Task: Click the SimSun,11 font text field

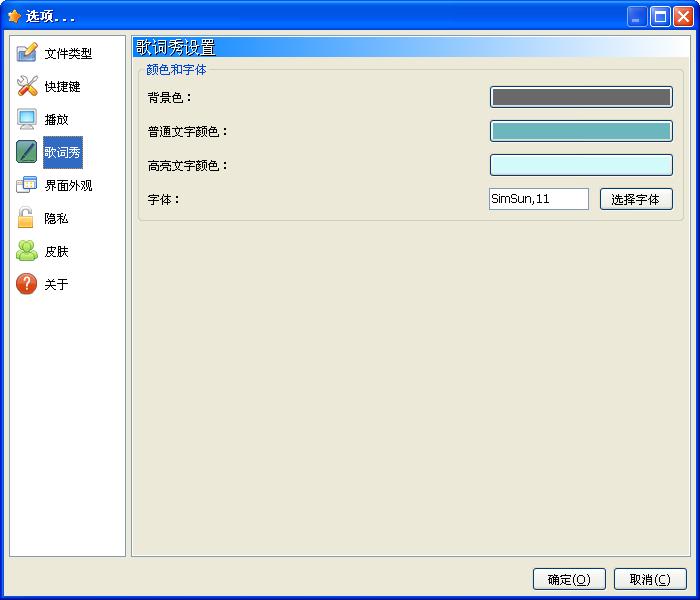Action: [x=539, y=199]
